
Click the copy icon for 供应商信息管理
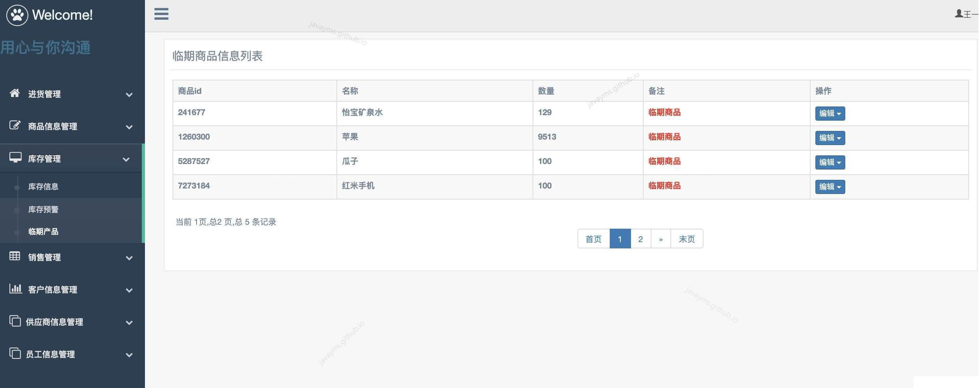point(15,321)
